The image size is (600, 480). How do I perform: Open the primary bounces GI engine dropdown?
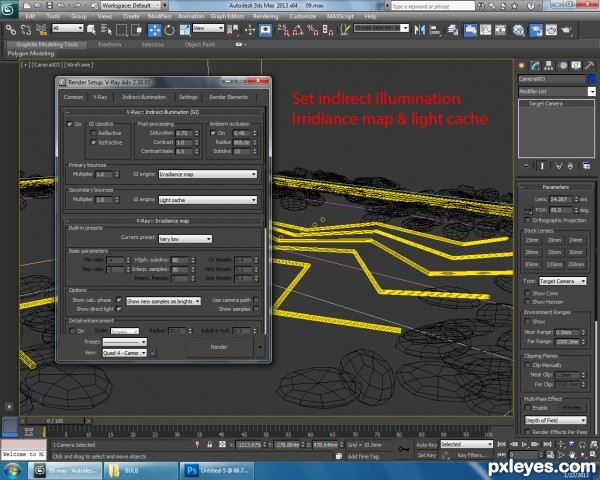pyautogui.click(x=207, y=174)
